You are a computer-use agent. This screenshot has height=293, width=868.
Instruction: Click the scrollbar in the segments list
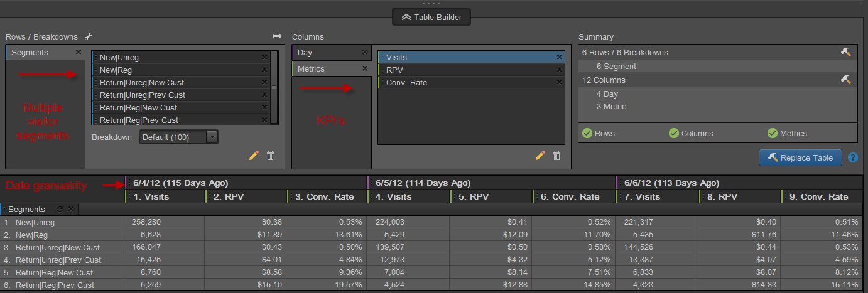[274, 88]
